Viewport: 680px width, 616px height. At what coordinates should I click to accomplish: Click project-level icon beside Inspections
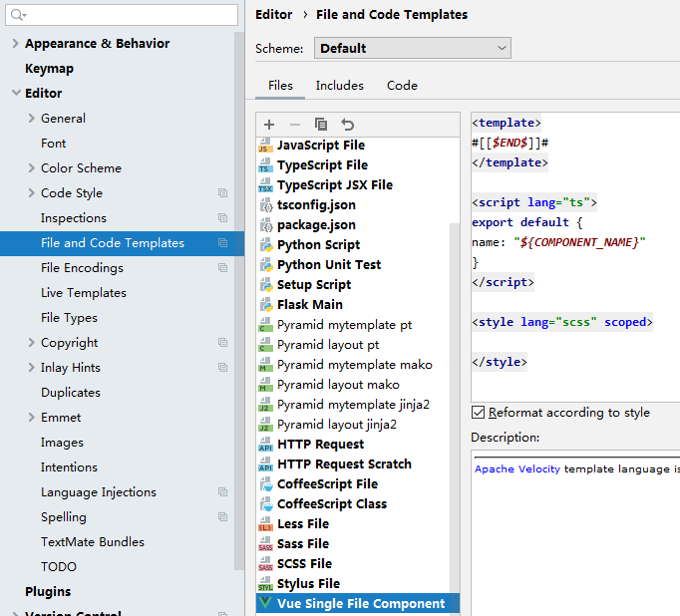click(223, 218)
